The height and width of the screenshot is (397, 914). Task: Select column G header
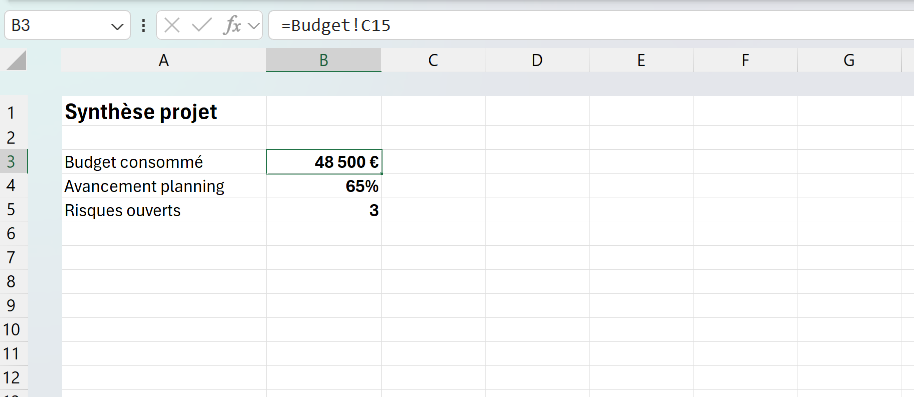tap(849, 60)
